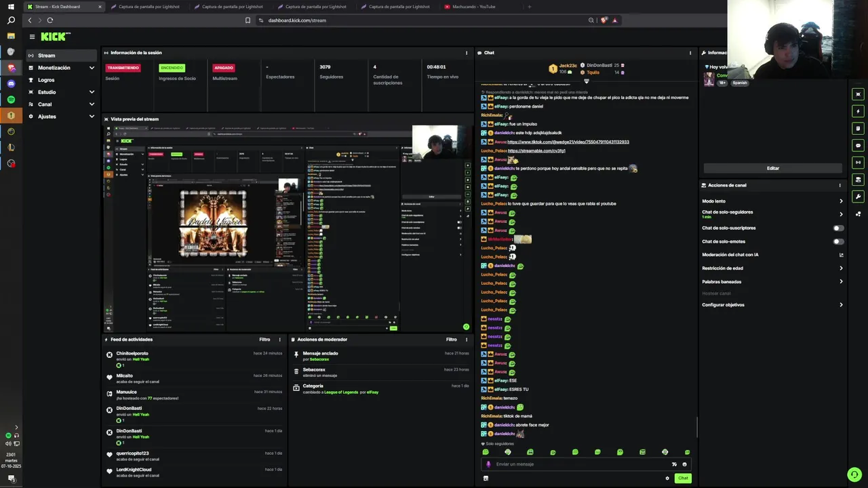868x488 pixels.
Task: Open Filtro in Acciones de moderador
Action: [451, 340]
